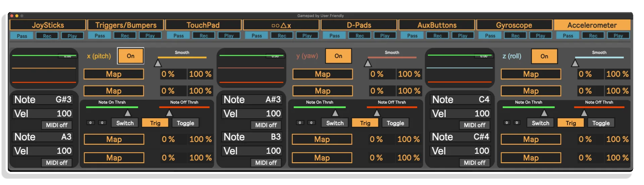Select Toggle mode in x (pitch) section
This screenshot has width=644, height=185.
185,123
